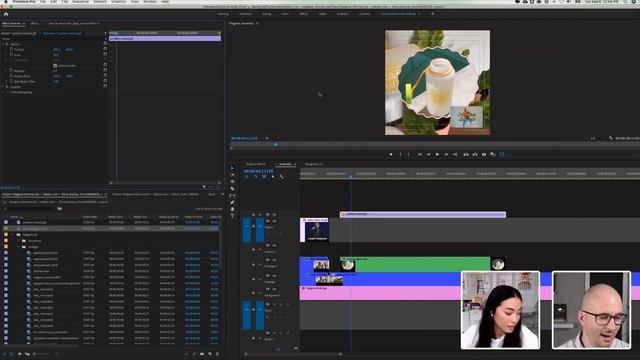Select the Selection tool in the timeline toolbar
This screenshot has height=360, width=640.
click(232, 168)
